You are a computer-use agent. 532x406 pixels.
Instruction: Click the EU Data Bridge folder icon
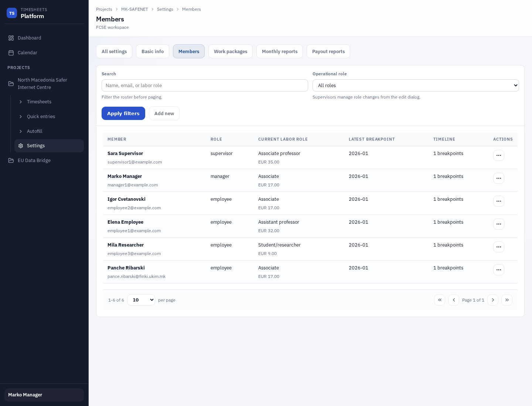click(x=11, y=160)
